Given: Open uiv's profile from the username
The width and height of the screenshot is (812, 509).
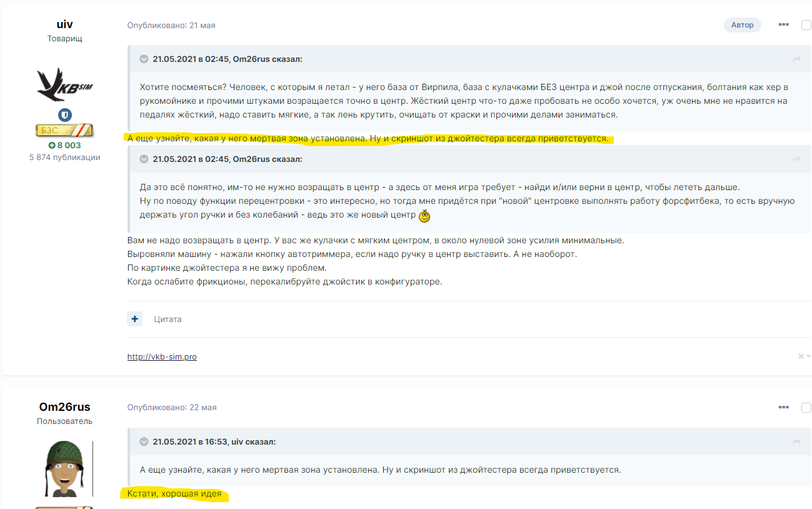Looking at the screenshot, I should click(x=65, y=24).
